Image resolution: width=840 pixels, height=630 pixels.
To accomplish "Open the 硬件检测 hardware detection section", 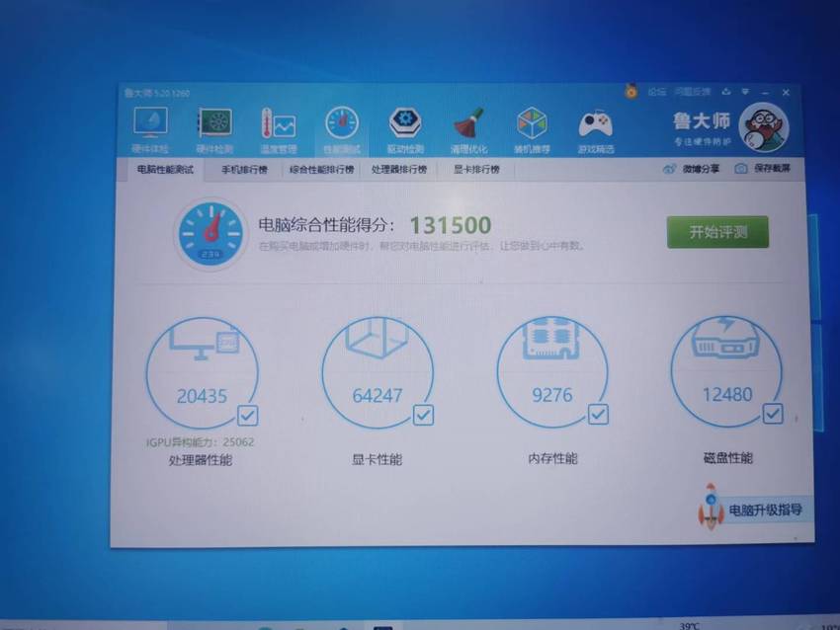I will [x=214, y=129].
